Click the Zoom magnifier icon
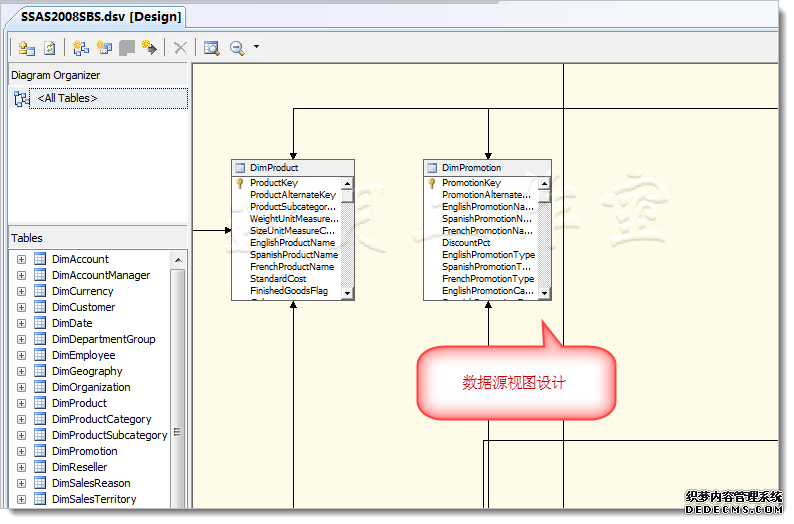The image size is (794, 524). pos(237,47)
